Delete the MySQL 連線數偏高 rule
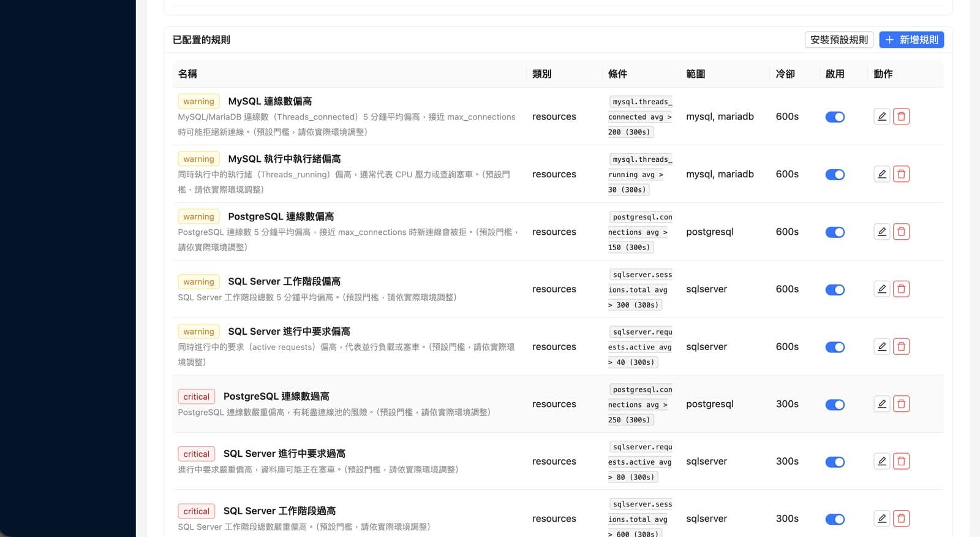The image size is (980, 537). click(901, 116)
